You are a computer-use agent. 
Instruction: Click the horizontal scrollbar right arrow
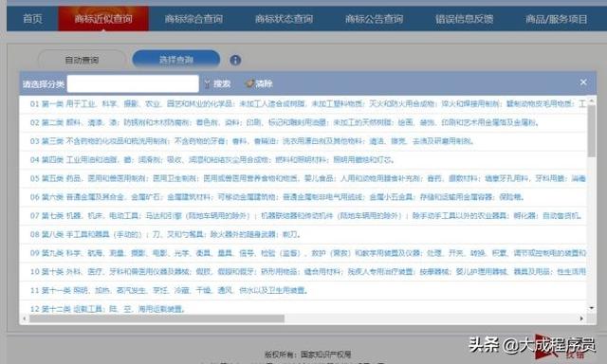581,318
